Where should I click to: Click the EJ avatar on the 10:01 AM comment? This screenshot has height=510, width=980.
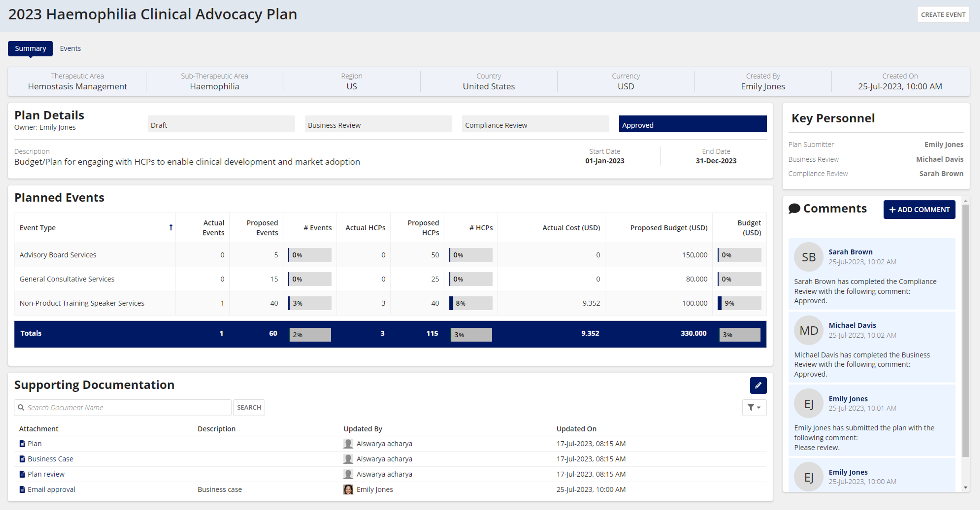(808, 404)
